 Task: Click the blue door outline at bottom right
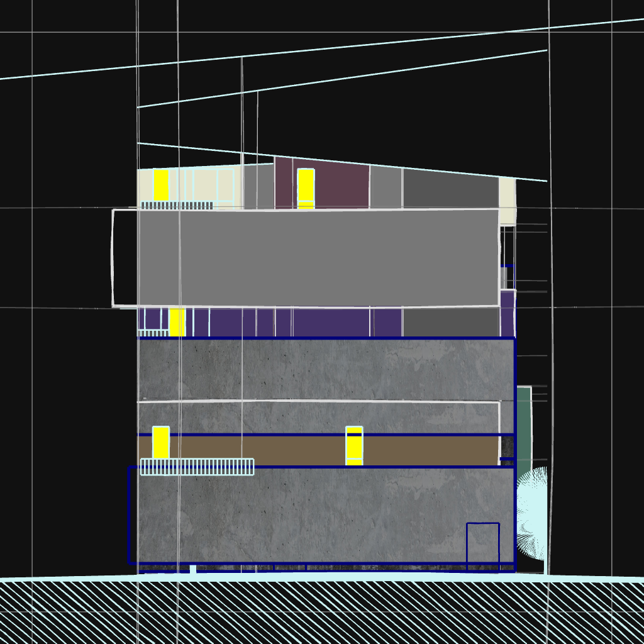click(482, 544)
